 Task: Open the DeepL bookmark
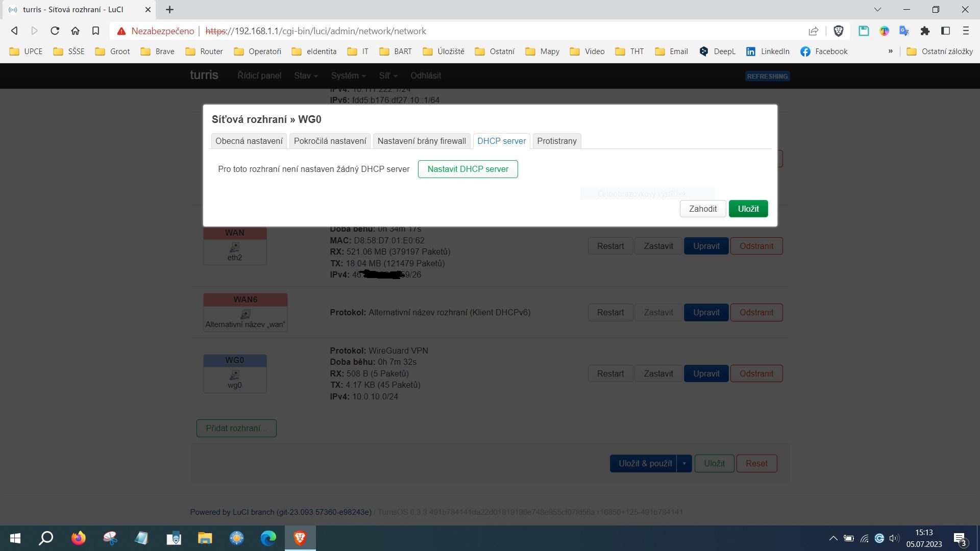(717, 52)
